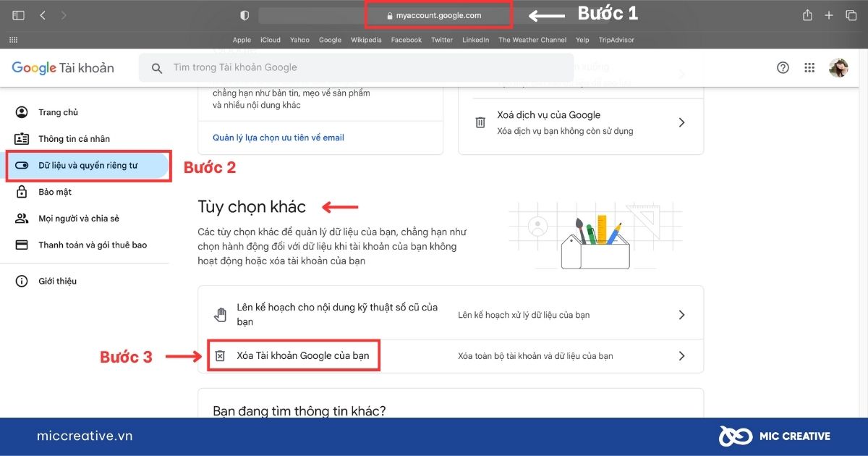
Task: Click the delete icon beside Xóa Tài khoản
Action: [220, 356]
